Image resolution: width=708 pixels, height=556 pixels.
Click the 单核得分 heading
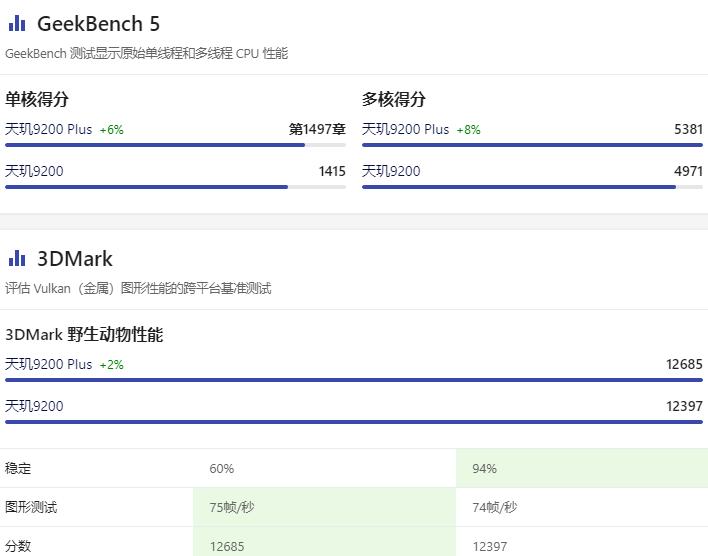(37, 99)
